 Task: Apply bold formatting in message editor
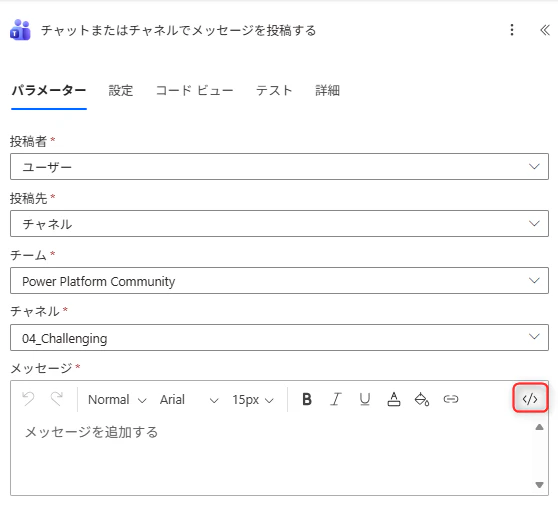point(307,399)
